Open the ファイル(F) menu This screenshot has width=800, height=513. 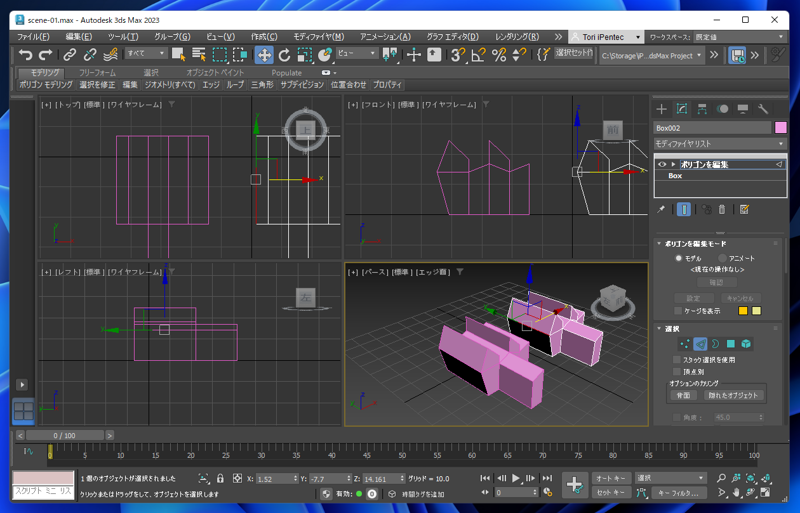(33, 37)
